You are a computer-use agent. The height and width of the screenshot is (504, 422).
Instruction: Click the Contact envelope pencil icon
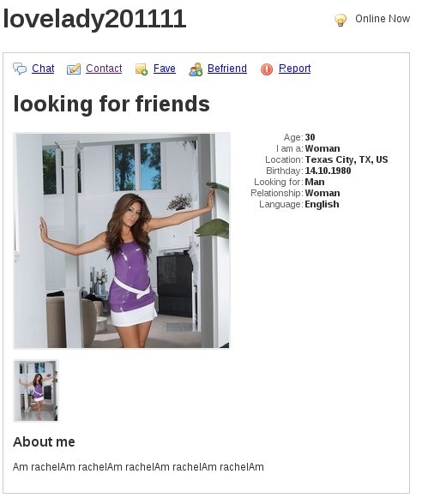tap(74, 69)
